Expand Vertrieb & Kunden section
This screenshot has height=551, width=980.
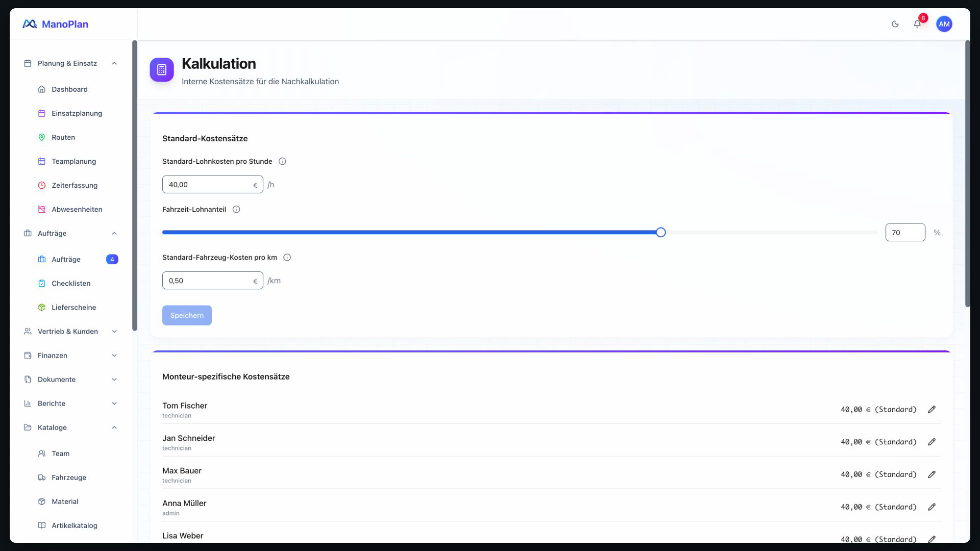71,331
